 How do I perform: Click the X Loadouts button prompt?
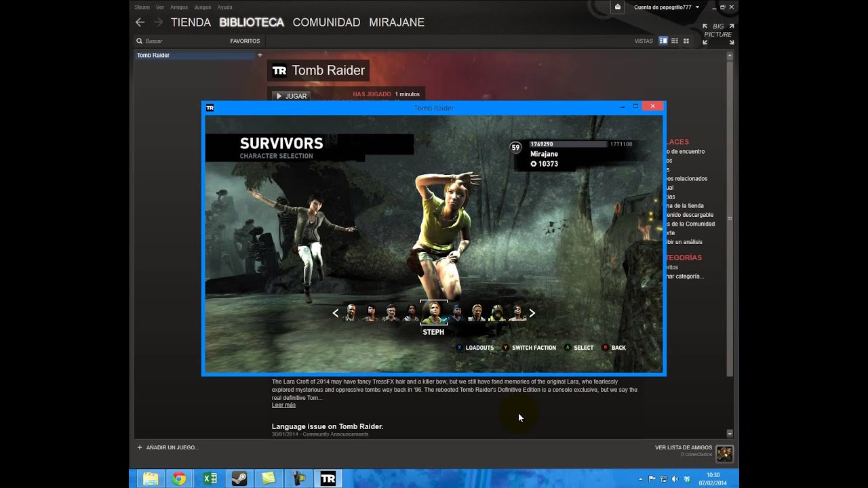coord(475,348)
